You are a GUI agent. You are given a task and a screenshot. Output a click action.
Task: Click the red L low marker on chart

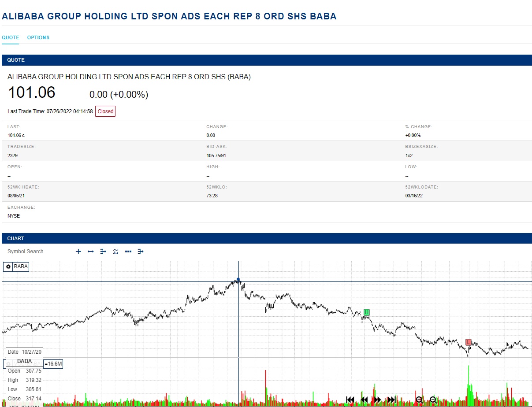tap(469, 342)
